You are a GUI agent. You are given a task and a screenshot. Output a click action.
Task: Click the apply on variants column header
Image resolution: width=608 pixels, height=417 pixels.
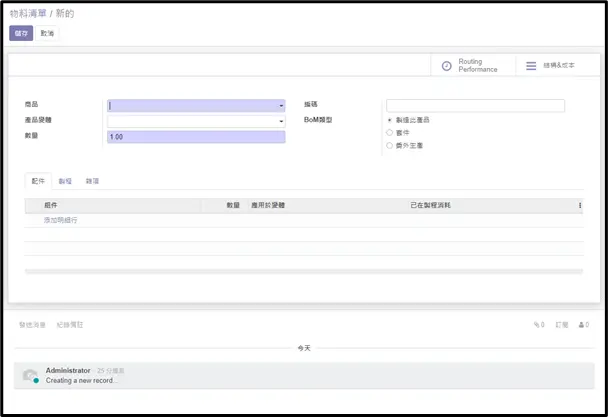click(268, 205)
